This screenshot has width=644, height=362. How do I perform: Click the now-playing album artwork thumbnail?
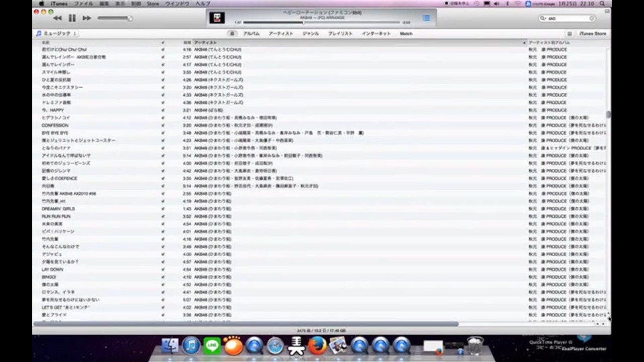217,17
